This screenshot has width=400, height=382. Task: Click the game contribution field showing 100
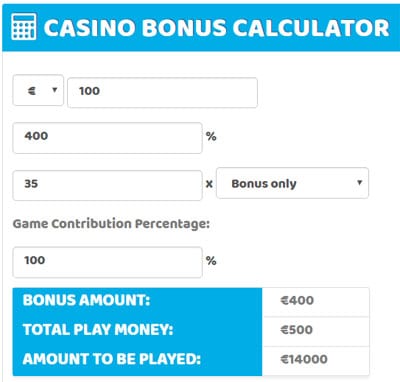point(107,262)
